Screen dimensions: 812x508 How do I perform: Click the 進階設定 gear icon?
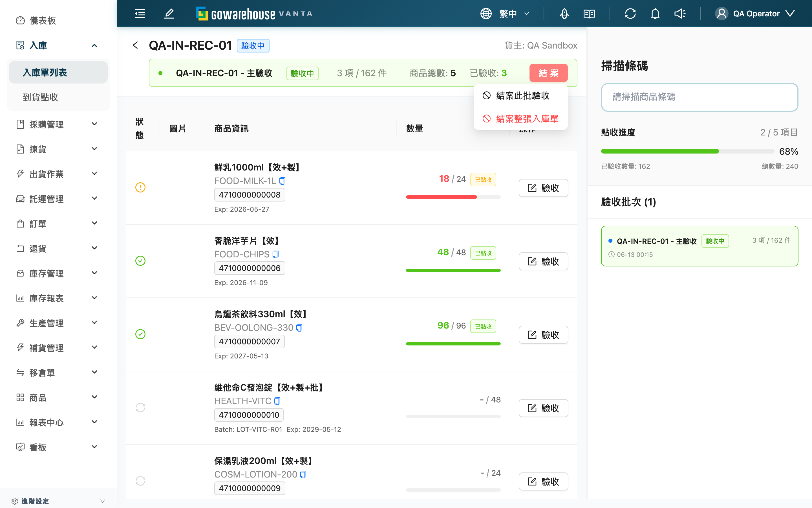coord(14,501)
